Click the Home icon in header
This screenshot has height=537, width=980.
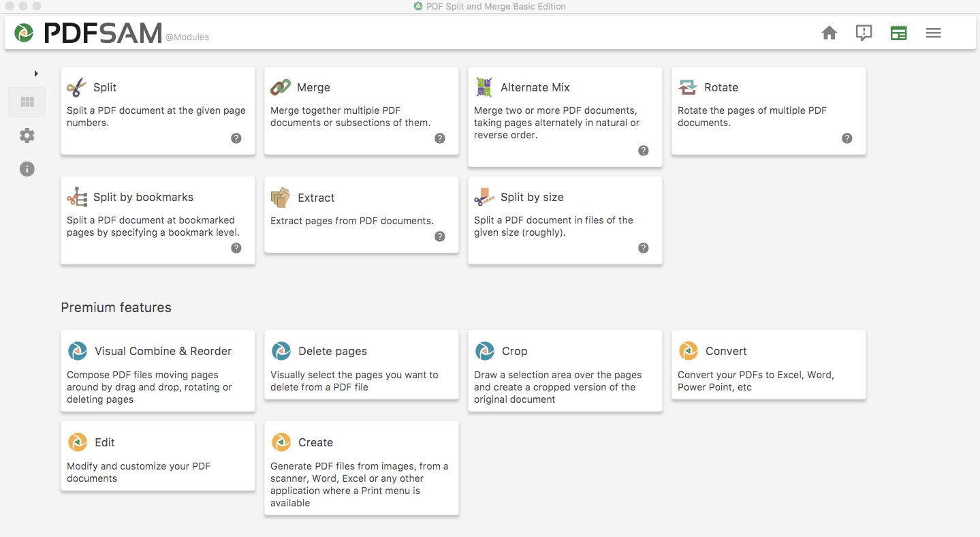tap(829, 33)
